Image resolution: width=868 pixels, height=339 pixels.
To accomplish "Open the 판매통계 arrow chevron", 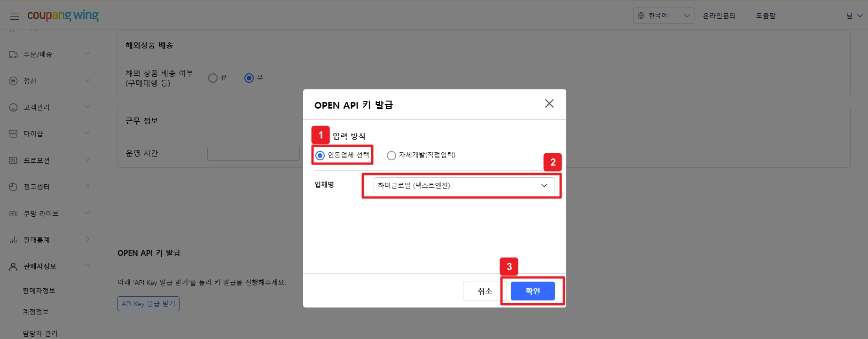I will pos(87,239).
